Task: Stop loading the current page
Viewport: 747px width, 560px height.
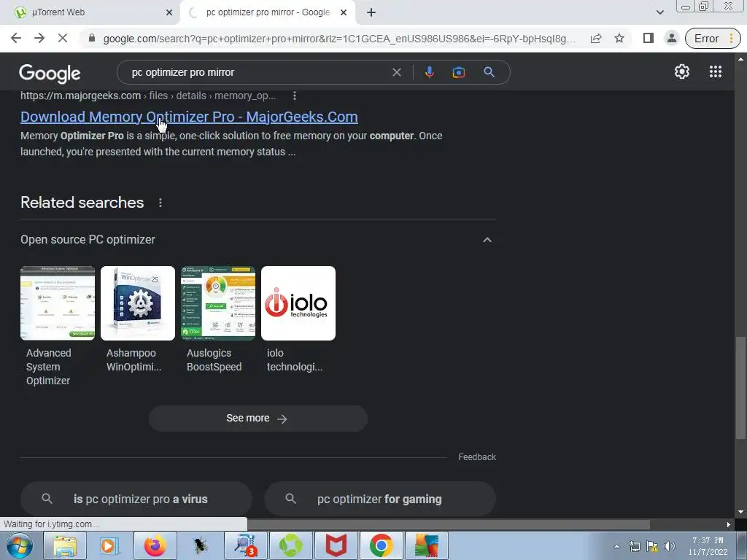Action: pyautogui.click(x=63, y=38)
